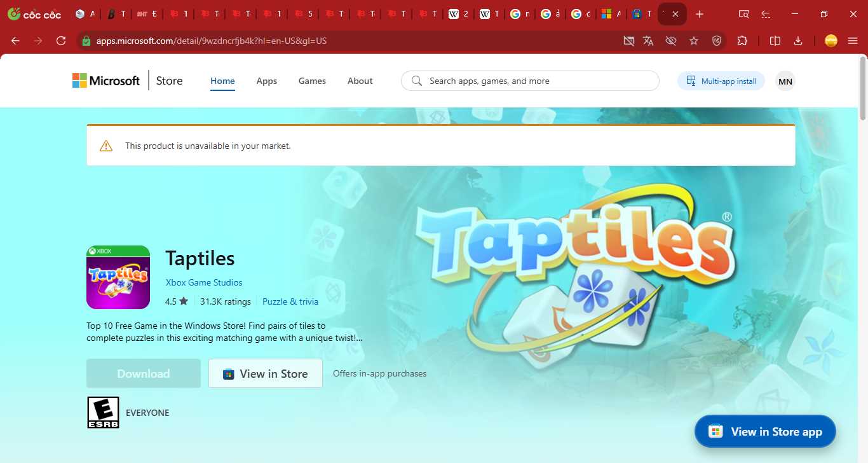Open the browser downloads icon
Image resolution: width=868 pixels, height=463 pixels.
click(x=798, y=40)
